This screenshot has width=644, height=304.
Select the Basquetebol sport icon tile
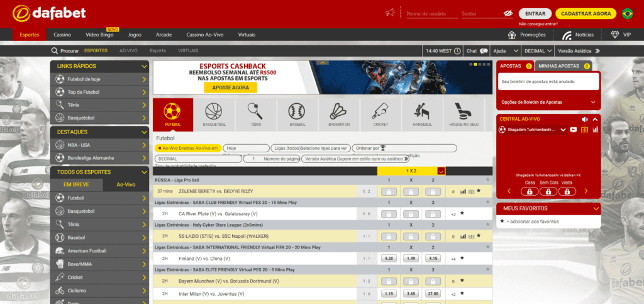pos(214,115)
